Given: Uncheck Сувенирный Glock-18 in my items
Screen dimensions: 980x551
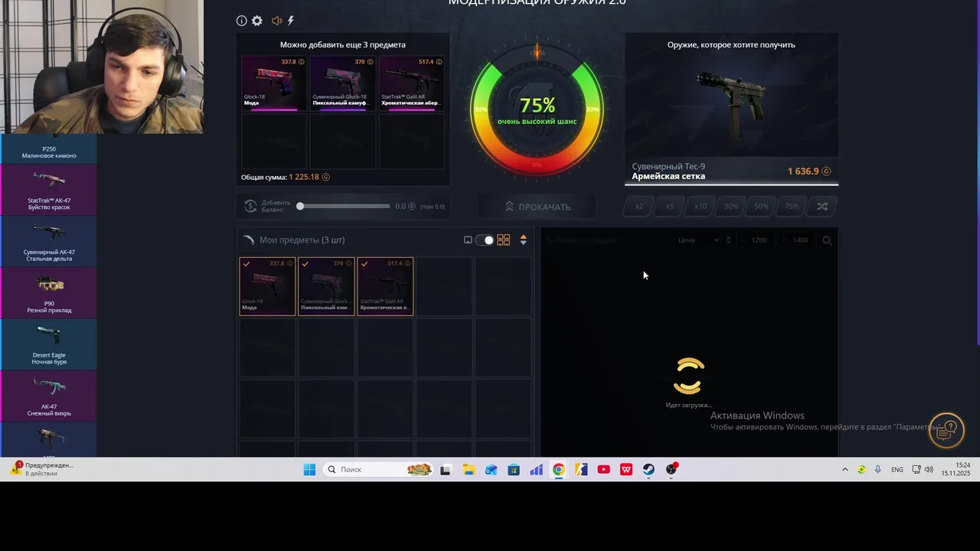Looking at the screenshot, I should pyautogui.click(x=326, y=286).
